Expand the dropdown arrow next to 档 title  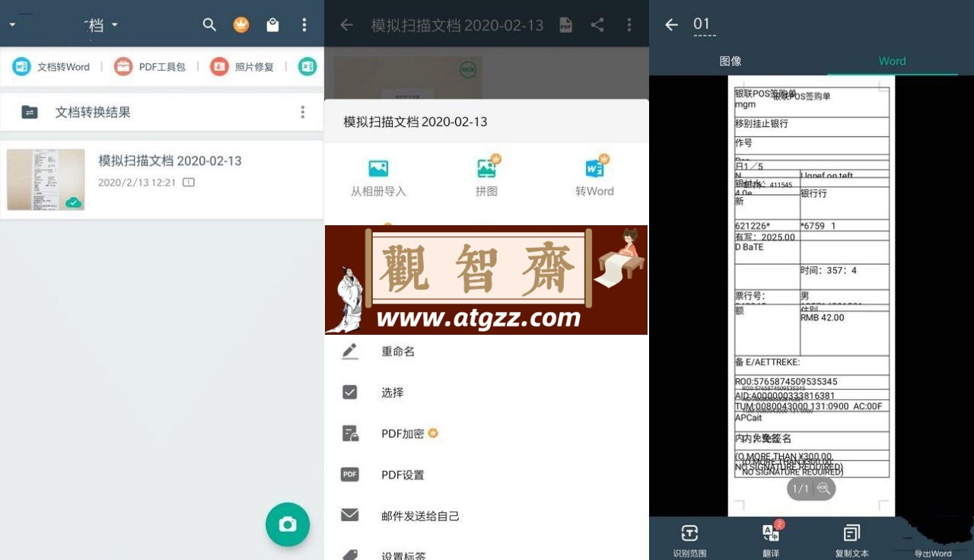pos(115,25)
